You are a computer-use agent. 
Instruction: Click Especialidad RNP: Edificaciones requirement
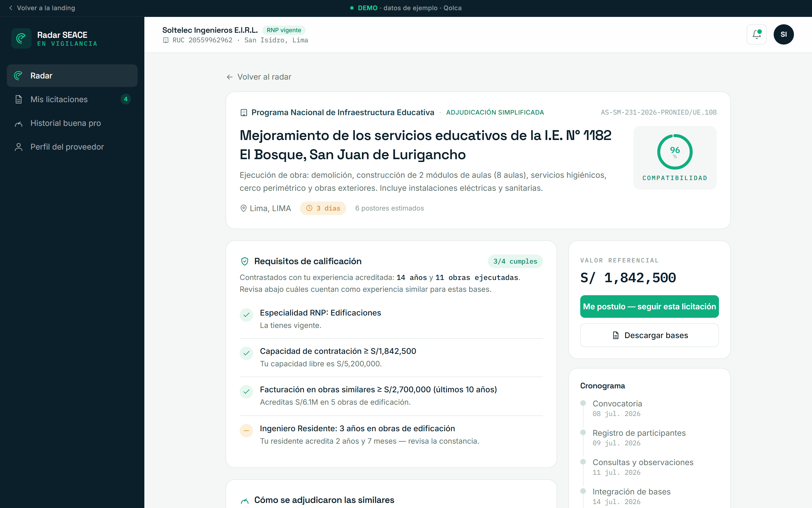click(x=321, y=313)
